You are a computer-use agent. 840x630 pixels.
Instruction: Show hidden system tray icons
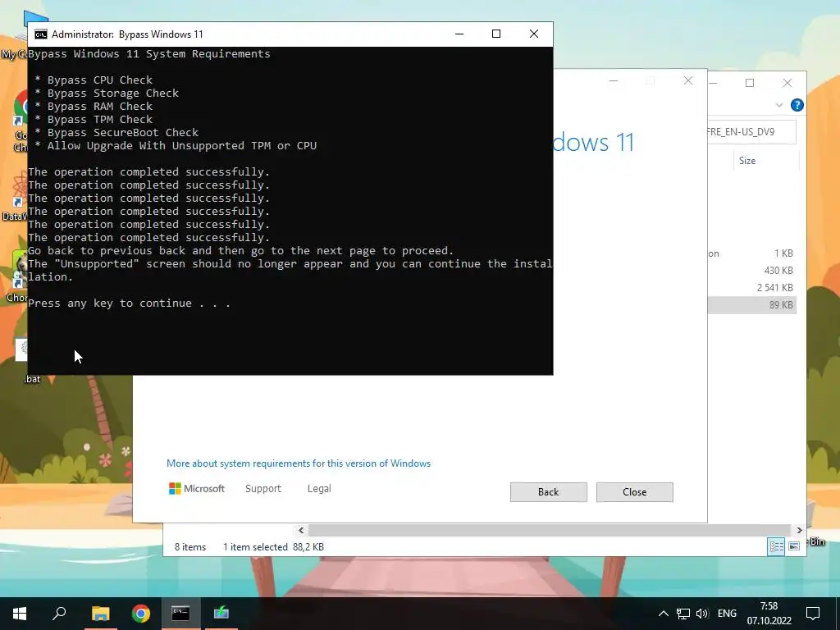click(663, 614)
